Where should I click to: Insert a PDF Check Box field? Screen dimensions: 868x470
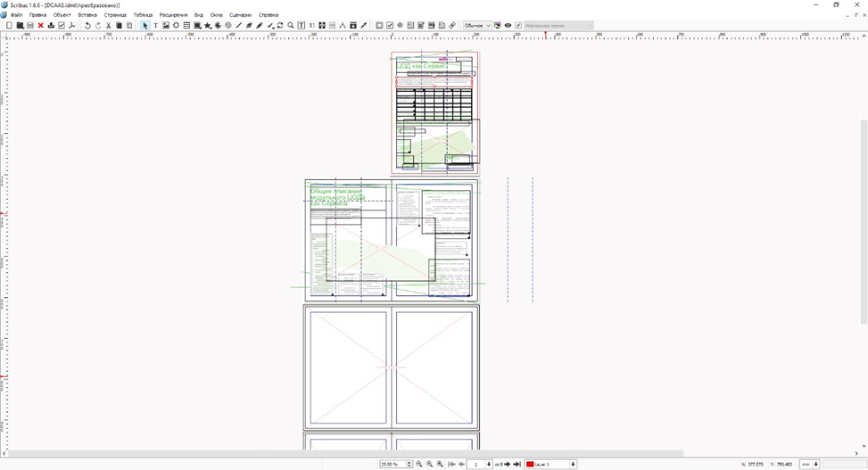390,26
